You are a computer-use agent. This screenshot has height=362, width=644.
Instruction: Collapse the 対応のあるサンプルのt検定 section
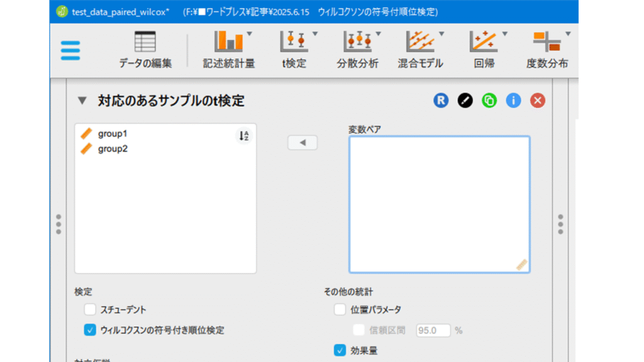[x=82, y=101]
